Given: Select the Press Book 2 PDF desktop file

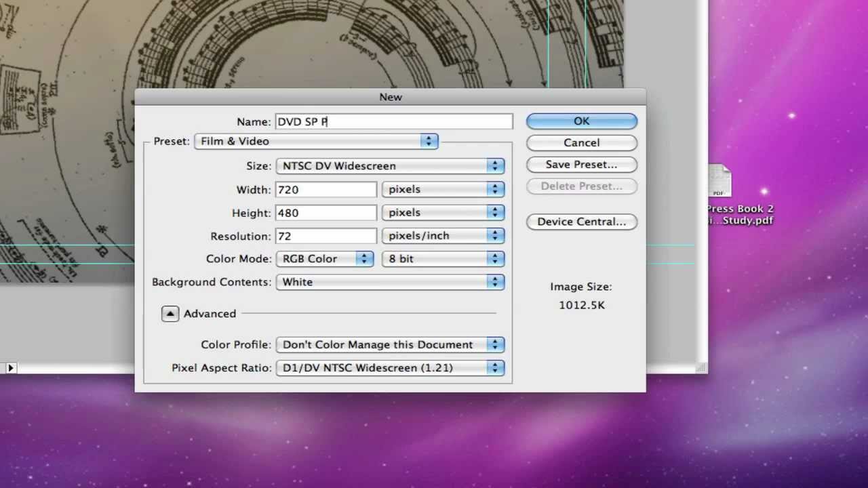Looking at the screenshot, I should click(740, 195).
